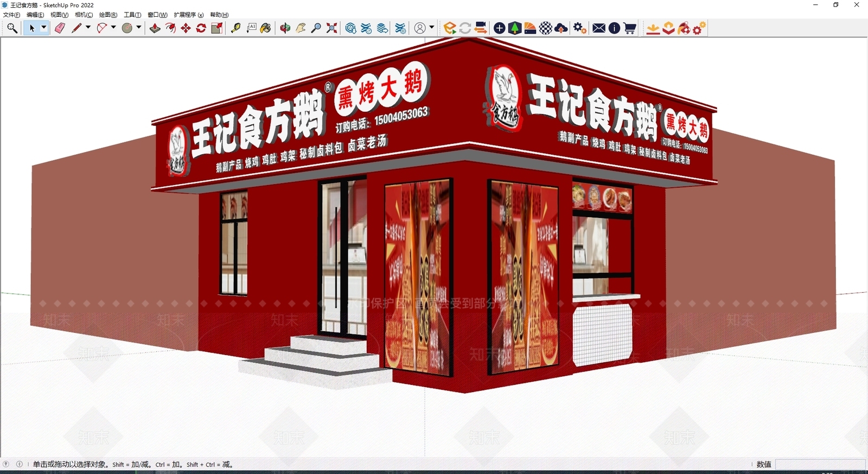
Task: Choose the Zoom magnifier tool
Action: pyautogui.click(x=316, y=28)
